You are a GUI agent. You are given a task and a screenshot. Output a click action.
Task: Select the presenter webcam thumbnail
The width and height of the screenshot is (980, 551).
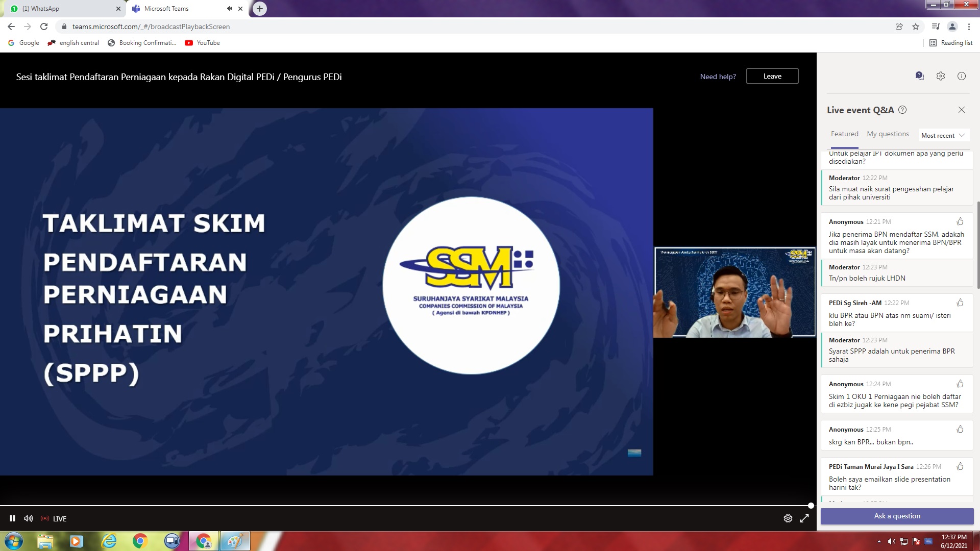tap(734, 292)
